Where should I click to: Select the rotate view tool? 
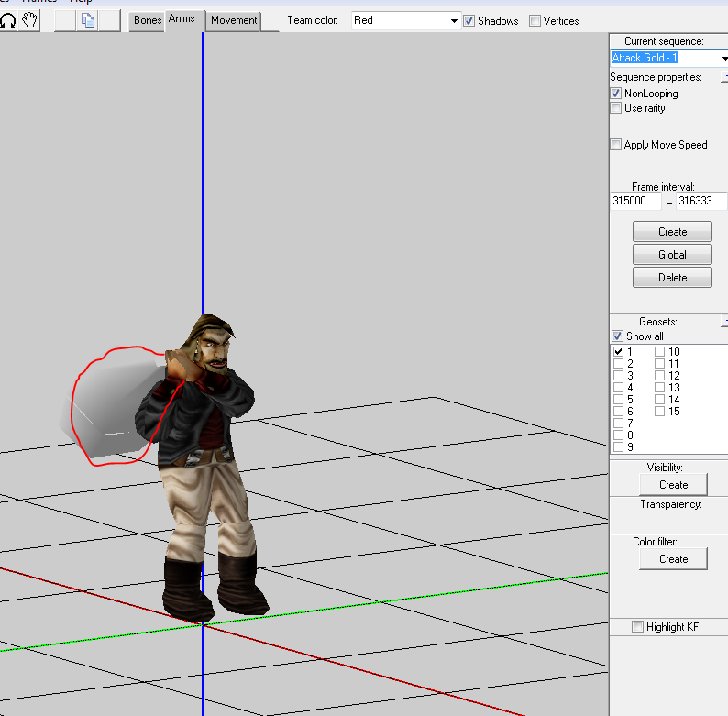[x=8, y=20]
